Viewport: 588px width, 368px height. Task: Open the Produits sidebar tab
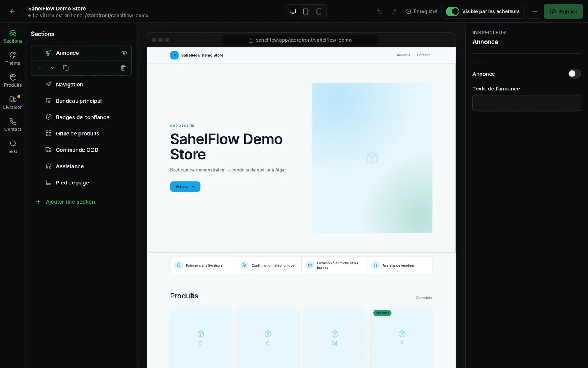coord(13,80)
